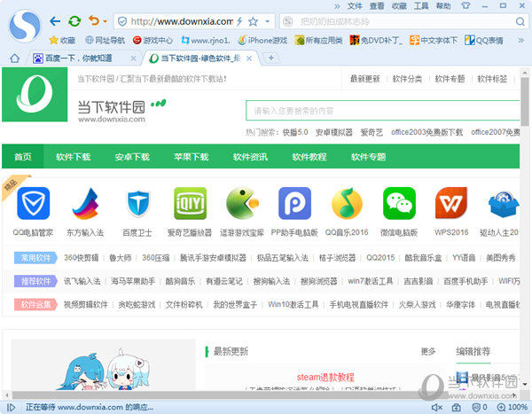This screenshot has height=414, width=532.
Task: Open 百度卫士 shield icon
Action: [x=137, y=203]
